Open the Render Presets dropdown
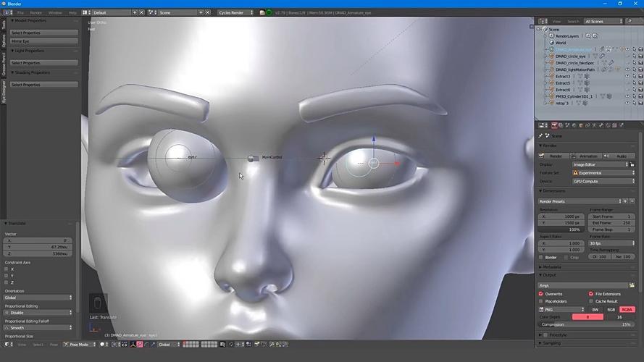Screen dimensions: 644x362 coord(580,201)
